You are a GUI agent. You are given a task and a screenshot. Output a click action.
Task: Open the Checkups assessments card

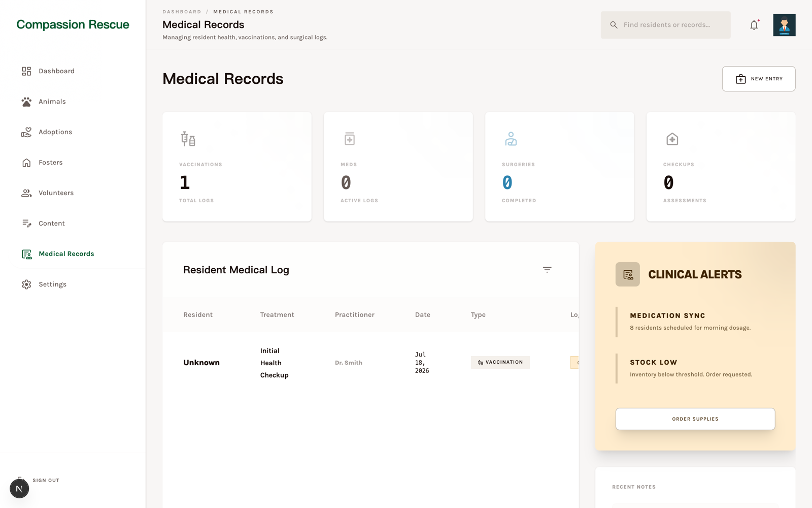(721, 167)
